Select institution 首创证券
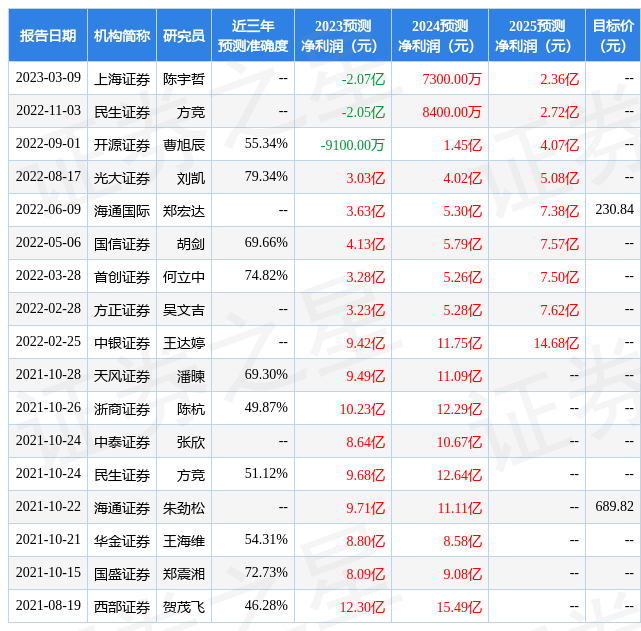This screenshot has height=631, width=641. (x=122, y=277)
